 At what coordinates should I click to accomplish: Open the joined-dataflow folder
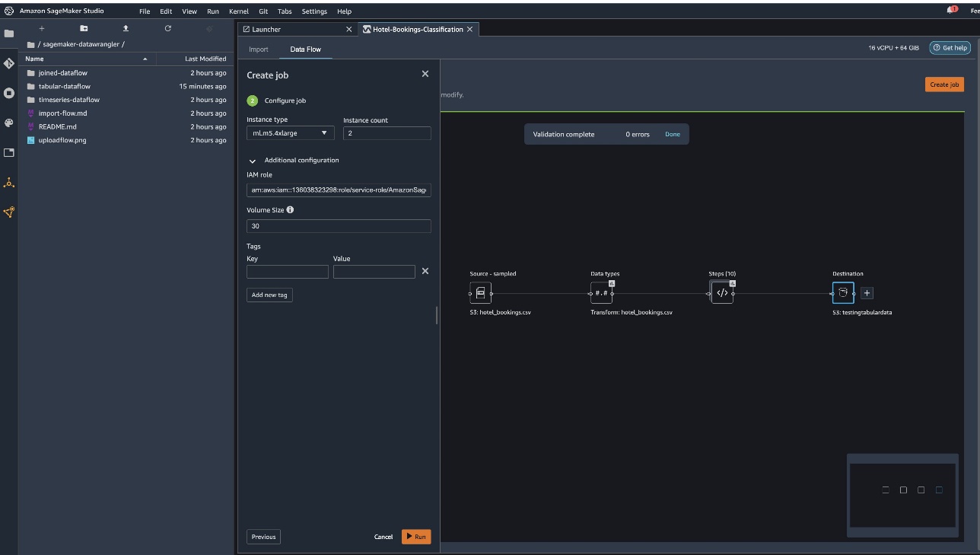click(x=126, y=73)
